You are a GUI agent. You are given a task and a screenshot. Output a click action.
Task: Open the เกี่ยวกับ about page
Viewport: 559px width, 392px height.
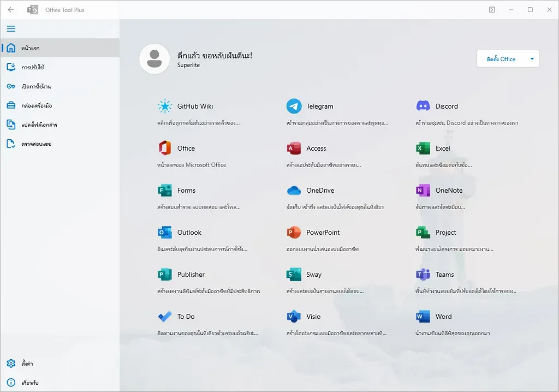pos(60,383)
